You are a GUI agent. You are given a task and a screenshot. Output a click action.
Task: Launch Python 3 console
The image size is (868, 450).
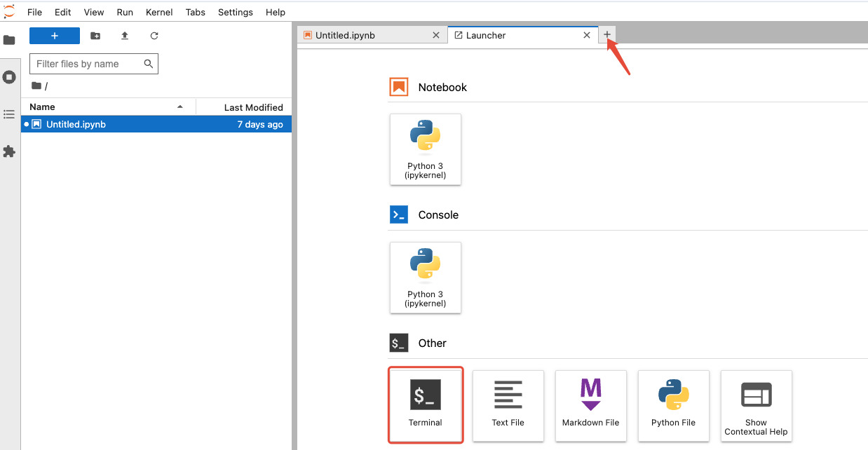426,278
